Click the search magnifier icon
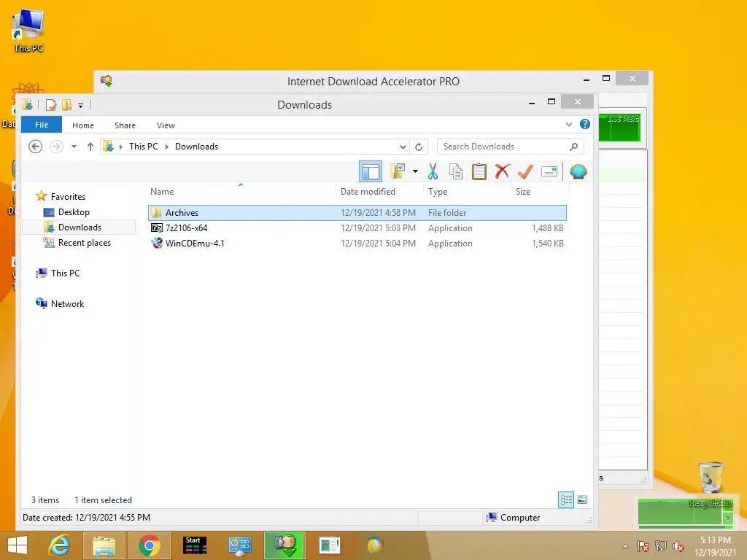 pyautogui.click(x=574, y=147)
